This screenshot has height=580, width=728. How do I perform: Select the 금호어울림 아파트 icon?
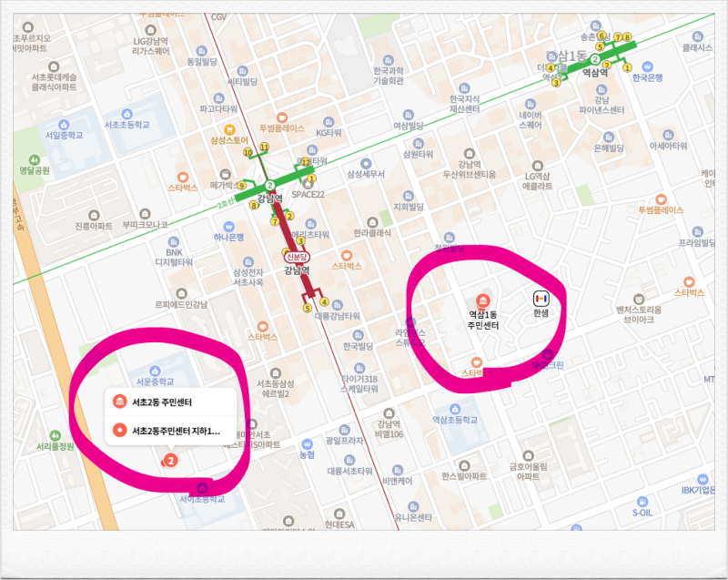(528, 455)
